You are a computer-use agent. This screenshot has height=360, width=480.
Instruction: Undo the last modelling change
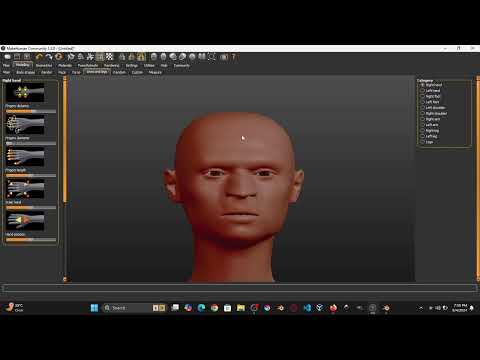[39, 57]
